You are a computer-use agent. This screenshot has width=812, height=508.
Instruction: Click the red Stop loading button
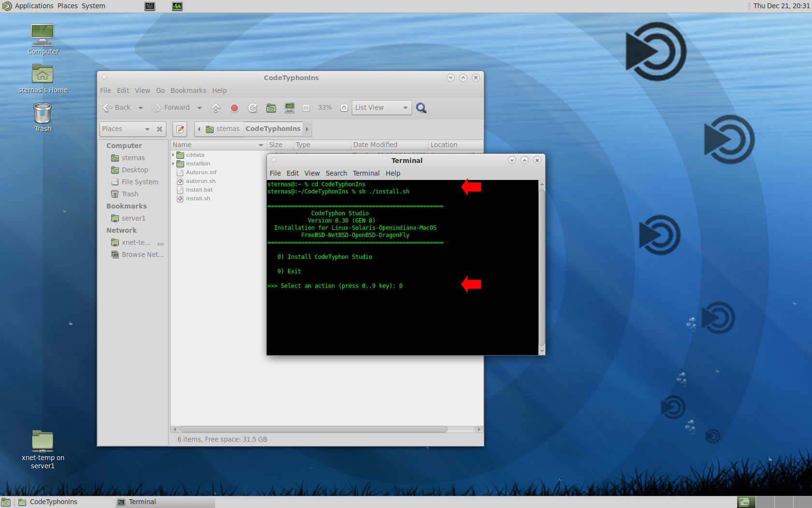[234, 108]
